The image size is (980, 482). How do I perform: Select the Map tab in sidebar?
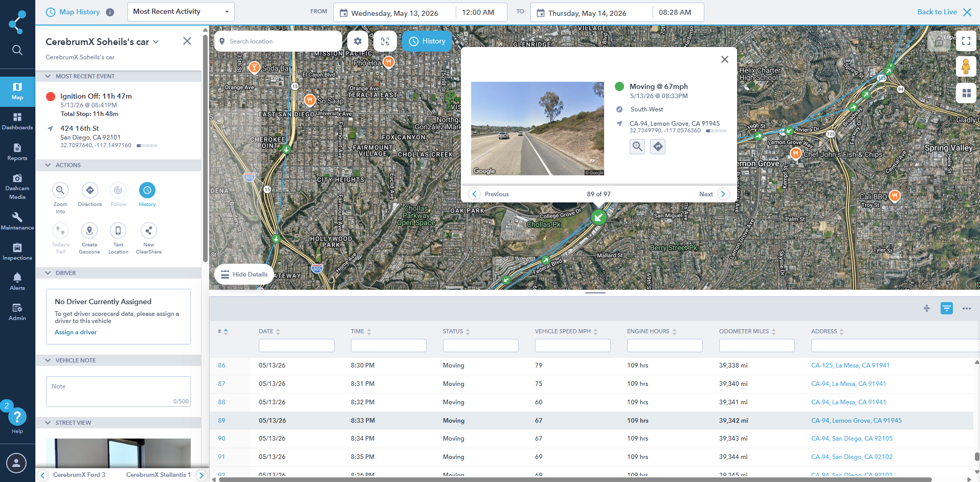pyautogui.click(x=17, y=91)
